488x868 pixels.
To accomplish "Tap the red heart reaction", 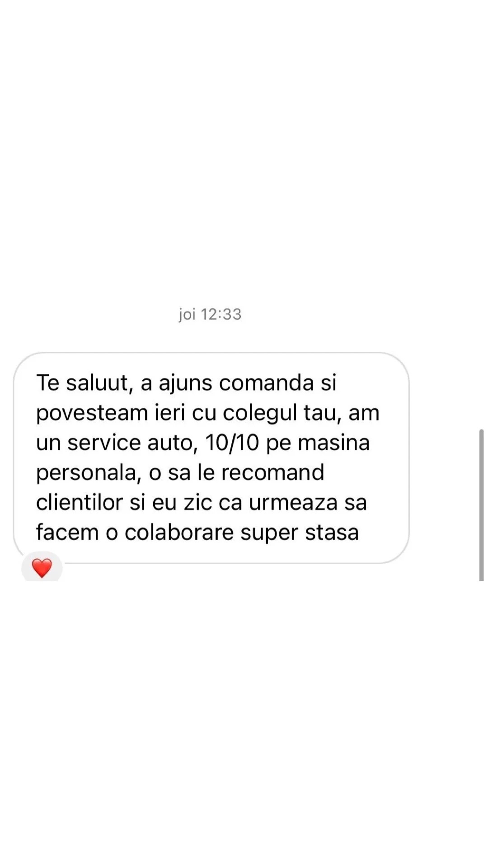I will (x=42, y=568).
